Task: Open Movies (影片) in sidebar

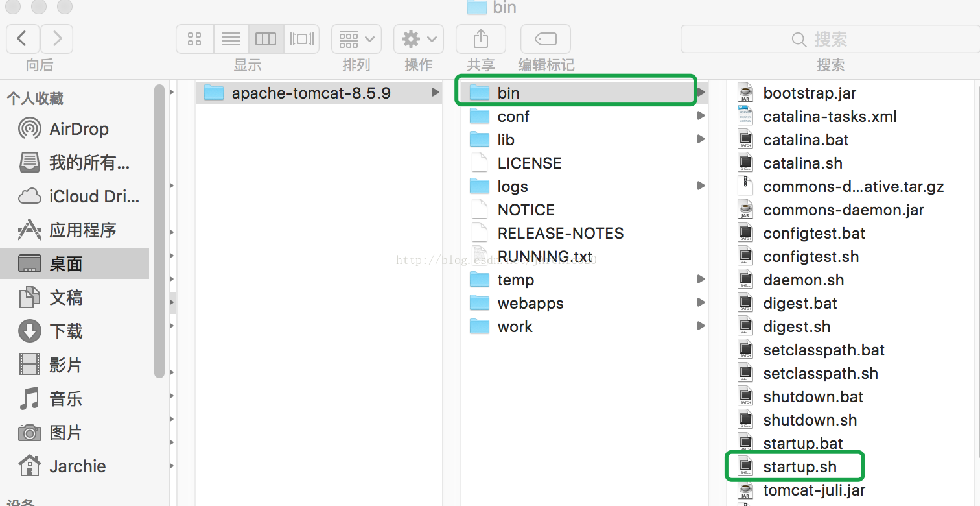Action: tap(75, 365)
